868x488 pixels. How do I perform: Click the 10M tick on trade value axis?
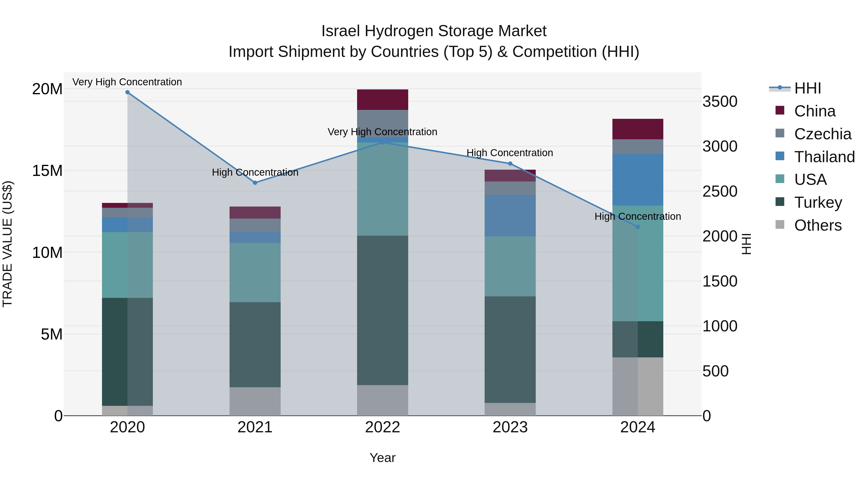(x=47, y=253)
